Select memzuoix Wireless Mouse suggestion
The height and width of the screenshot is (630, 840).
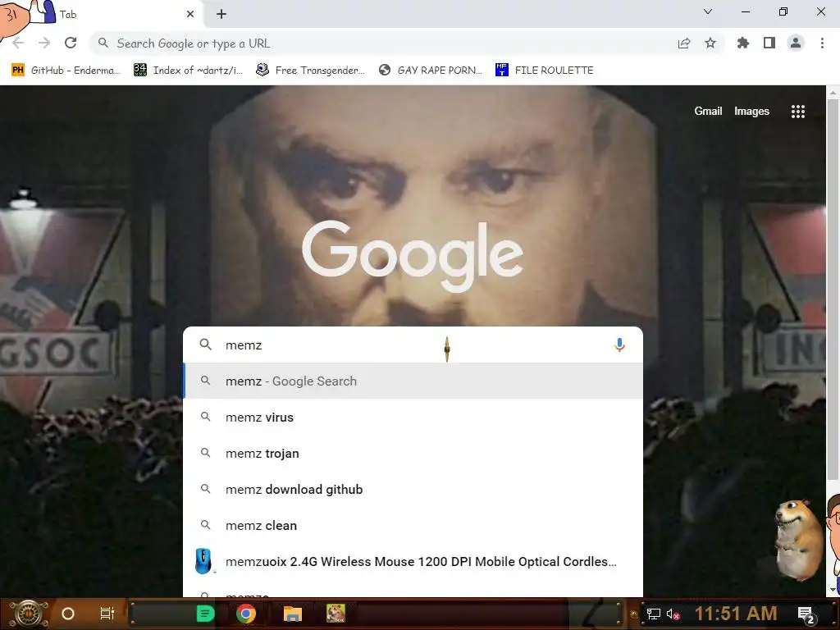(413, 561)
